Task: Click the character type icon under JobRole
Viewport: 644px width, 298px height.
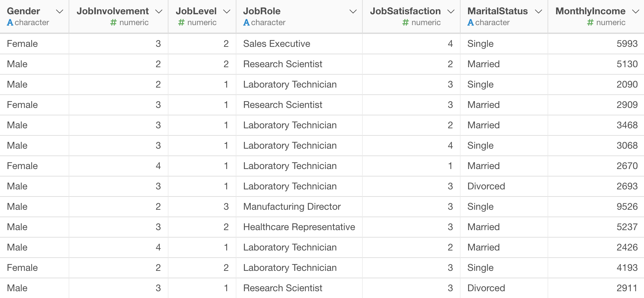Action: (246, 23)
